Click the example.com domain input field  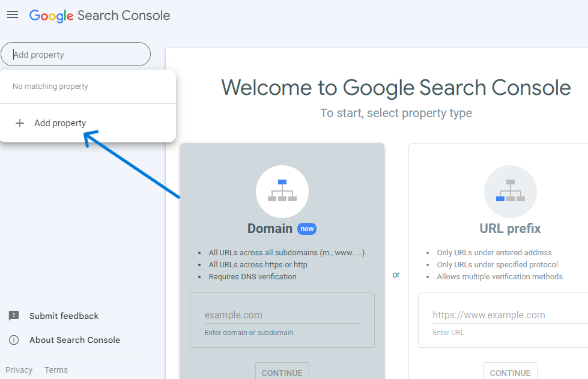click(282, 315)
